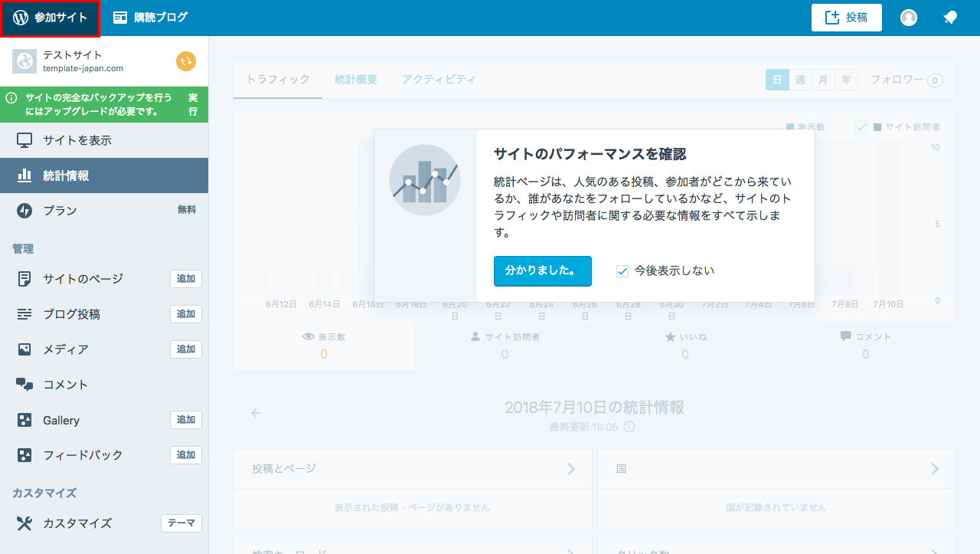
Task: Switch to トラフィック tab
Action: 278,80
